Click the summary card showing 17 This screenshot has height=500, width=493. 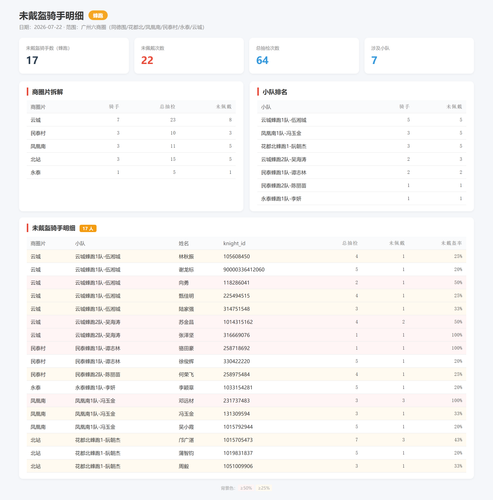point(74,56)
